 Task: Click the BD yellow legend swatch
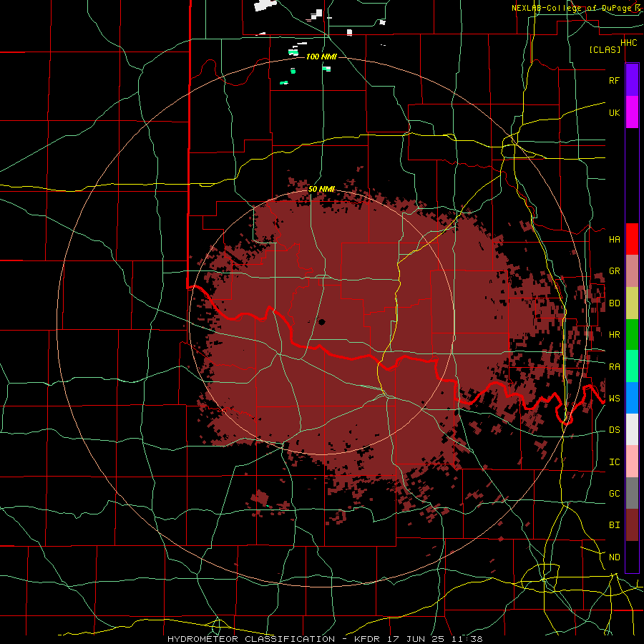point(632,303)
